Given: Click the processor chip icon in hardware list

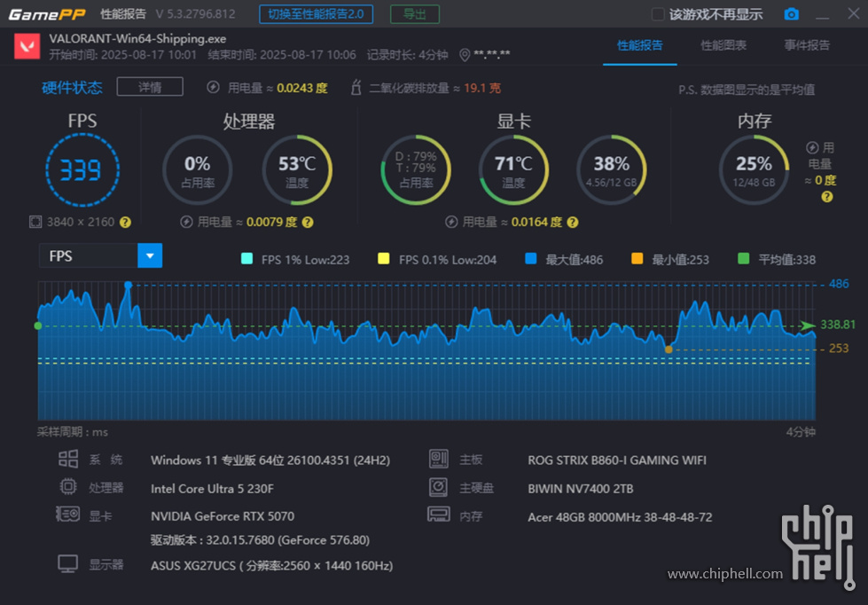Looking at the screenshot, I should coord(68,487).
